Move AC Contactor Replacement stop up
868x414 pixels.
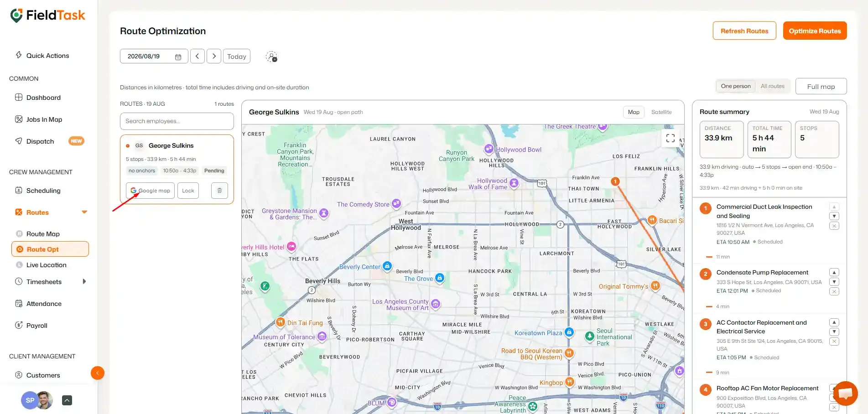click(x=834, y=322)
